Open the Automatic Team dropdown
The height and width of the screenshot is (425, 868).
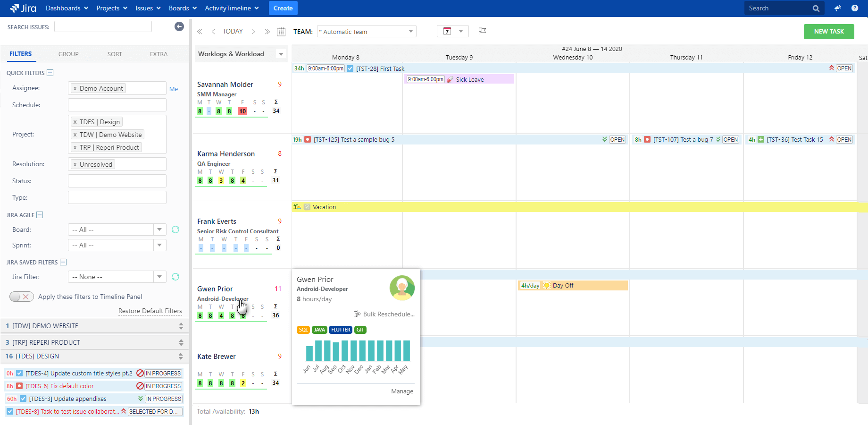click(367, 32)
